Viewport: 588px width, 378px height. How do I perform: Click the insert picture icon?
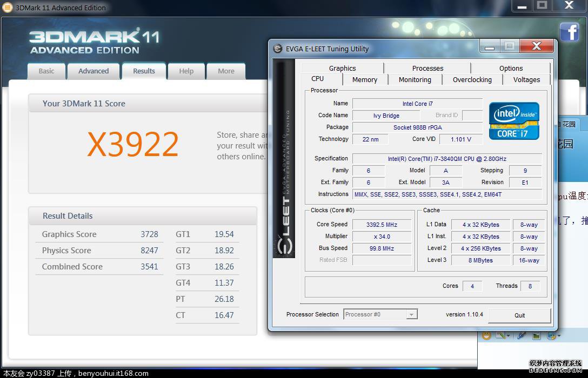click(x=536, y=336)
